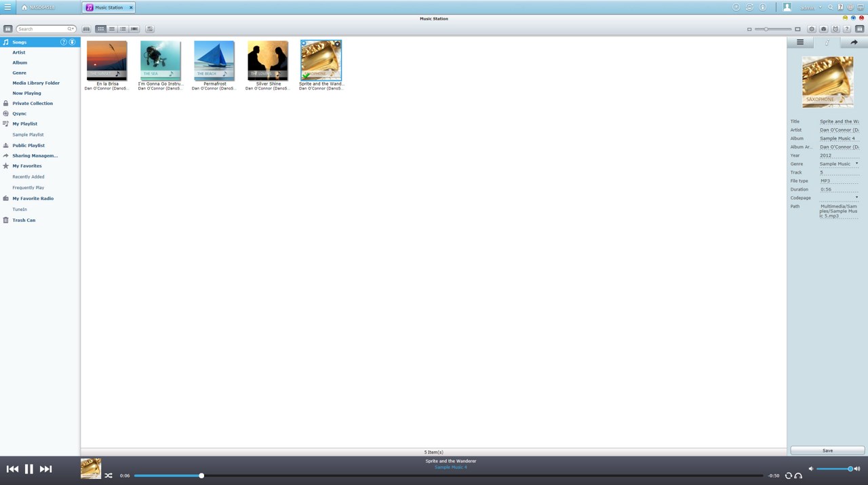Close the Music Station tab
868x485 pixels.
[x=131, y=7]
